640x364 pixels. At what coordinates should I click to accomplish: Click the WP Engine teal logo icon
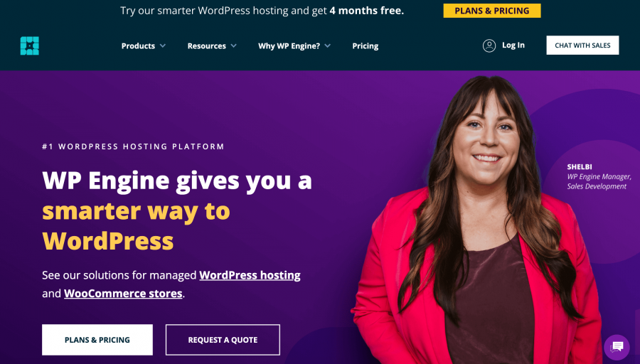(x=30, y=45)
